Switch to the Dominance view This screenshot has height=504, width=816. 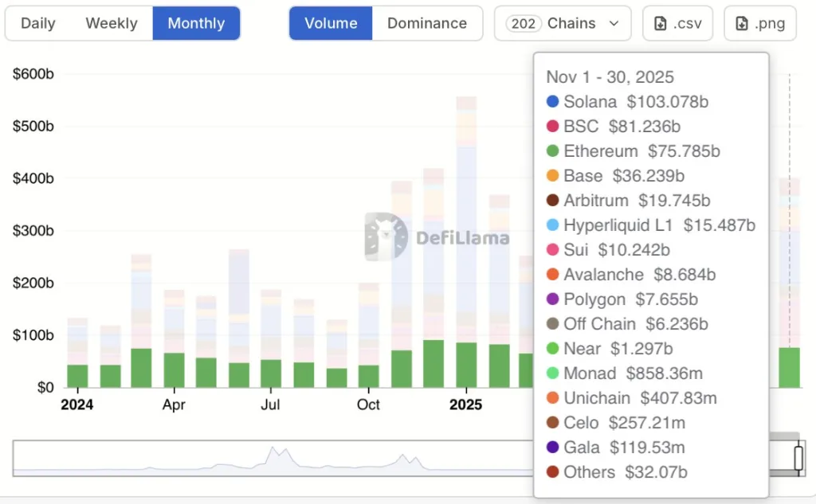(x=427, y=23)
